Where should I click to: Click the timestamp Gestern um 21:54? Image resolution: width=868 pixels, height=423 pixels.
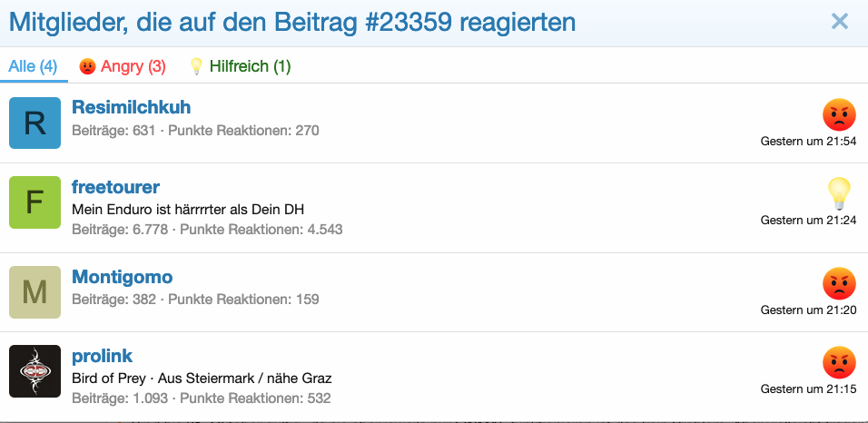(808, 142)
